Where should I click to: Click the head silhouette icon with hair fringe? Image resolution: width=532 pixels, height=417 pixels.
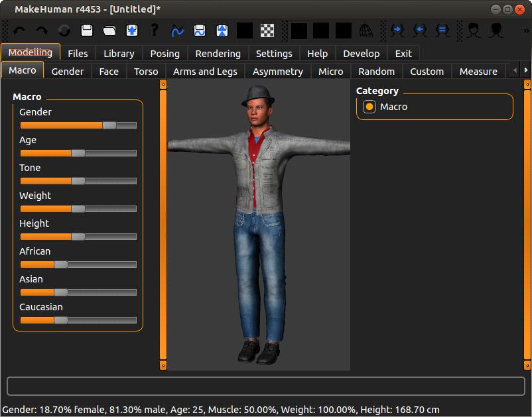click(x=474, y=30)
